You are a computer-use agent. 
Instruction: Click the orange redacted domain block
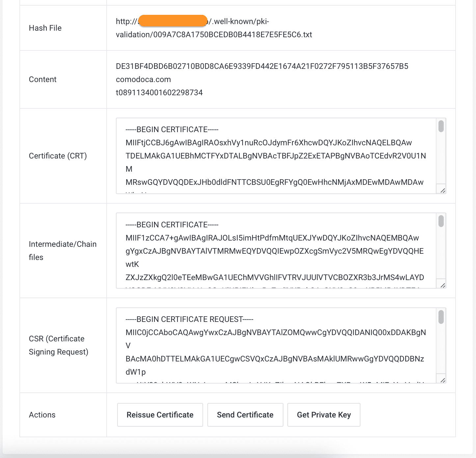(x=172, y=21)
